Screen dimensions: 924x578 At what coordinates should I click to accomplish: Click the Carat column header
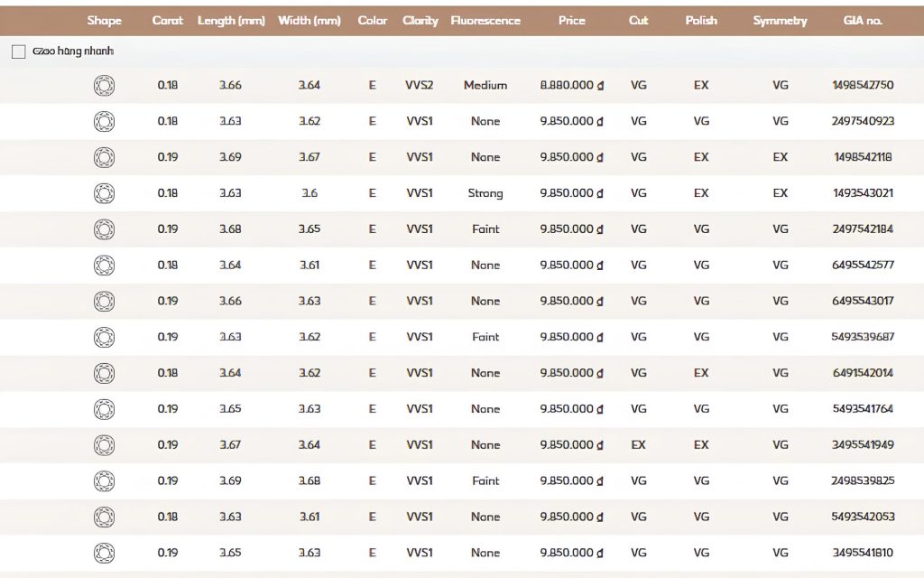(x=167, y=21)
